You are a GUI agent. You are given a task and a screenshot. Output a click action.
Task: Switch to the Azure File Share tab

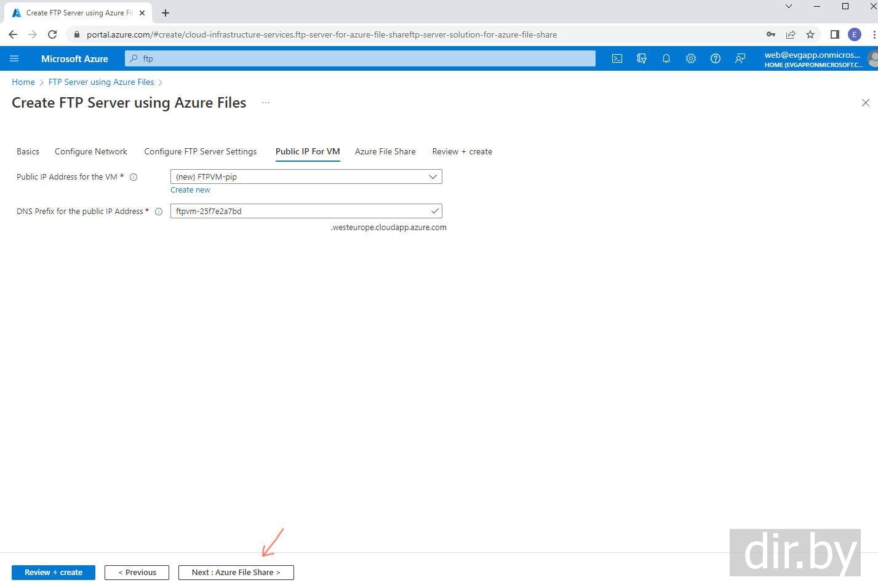385,151
